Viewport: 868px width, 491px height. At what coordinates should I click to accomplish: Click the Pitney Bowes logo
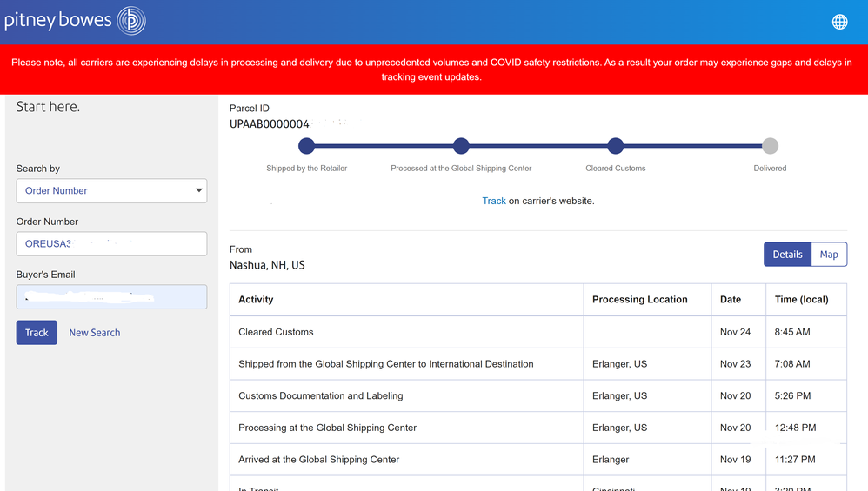coord(75,21)
